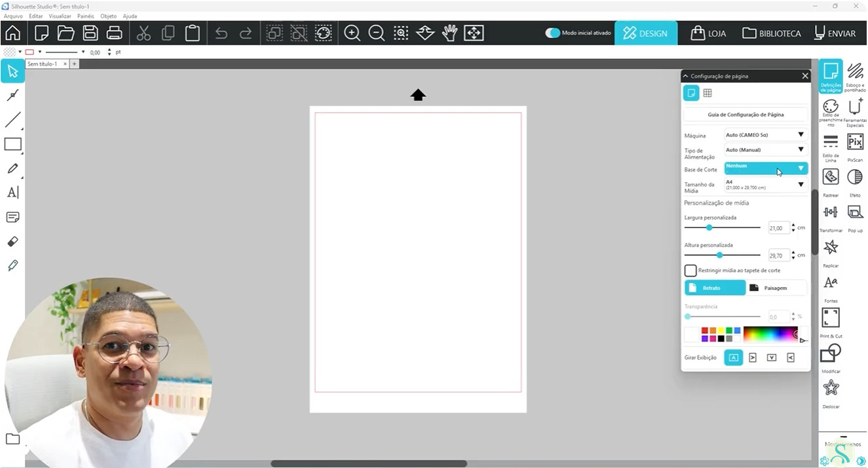Image resolution: width=868 pixels, height=468 pixels.
Task: Create a new document from toolbar
Action: point(41,33)
